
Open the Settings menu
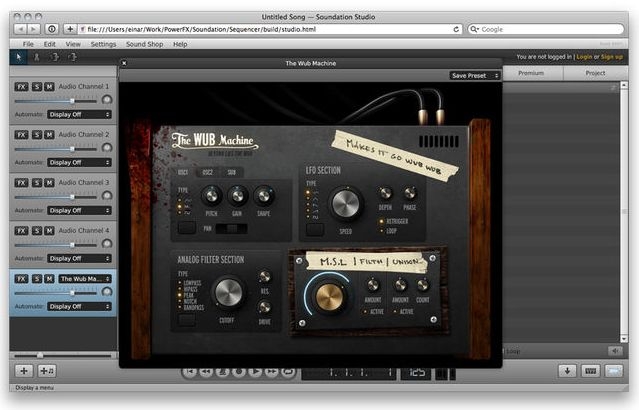click(x=104, y=44)
